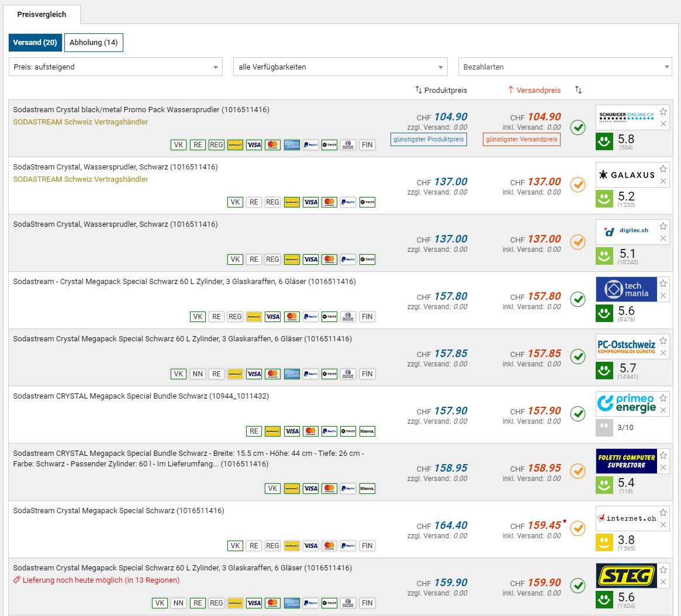Expand the 'alle Verfügbarkeiten' dropdown
The width and height of the screenshot is (681, 616).
tap(340, 67)
